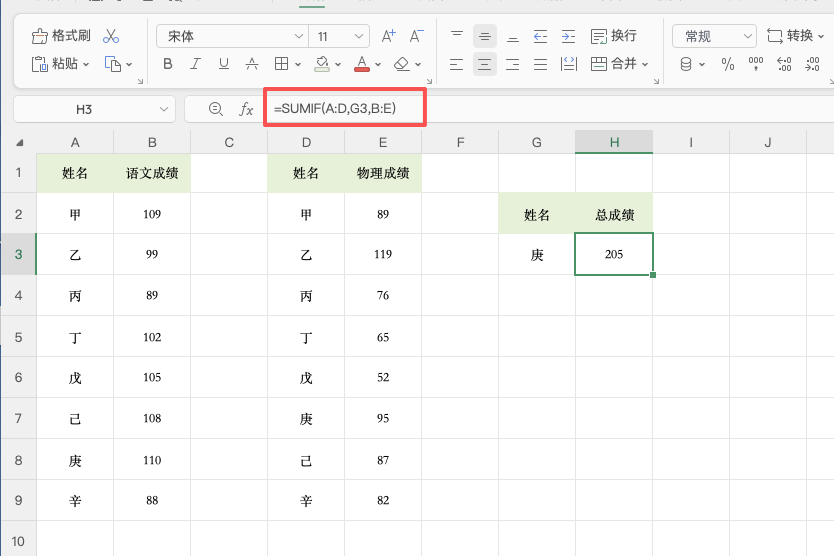Click the 语文成绩 header cell
This screenshot has width=834, height=556.
(x=152, y=173)
